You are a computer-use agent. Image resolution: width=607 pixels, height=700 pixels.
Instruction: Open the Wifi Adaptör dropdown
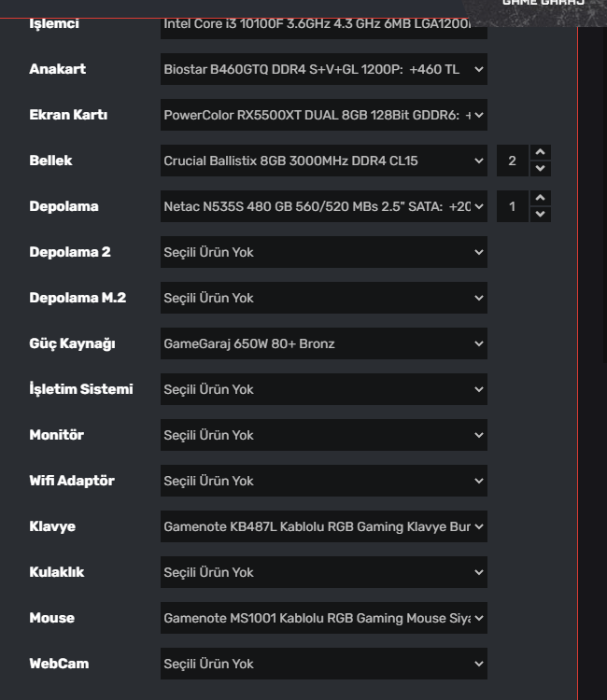point(323,481)
